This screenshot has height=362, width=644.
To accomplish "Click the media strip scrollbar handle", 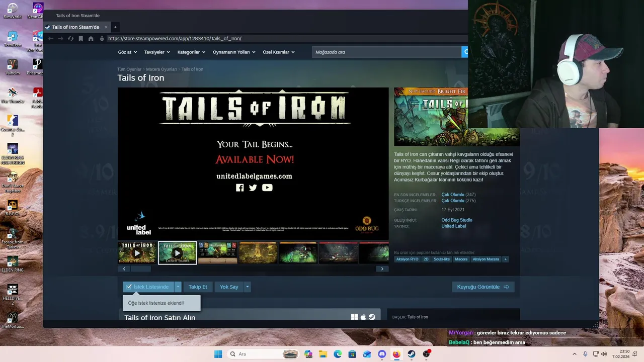I will coord(140,269).
